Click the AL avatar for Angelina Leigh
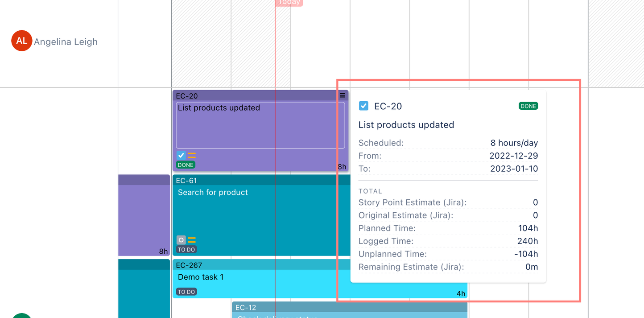Viewport: 644px width, 318px height. click(x=21, y=41)
